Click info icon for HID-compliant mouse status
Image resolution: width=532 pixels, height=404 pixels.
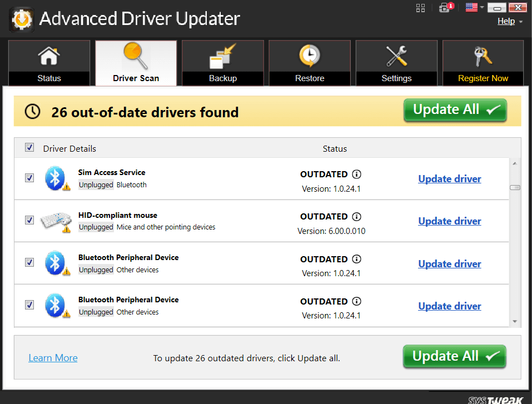[x=357, y=217]
